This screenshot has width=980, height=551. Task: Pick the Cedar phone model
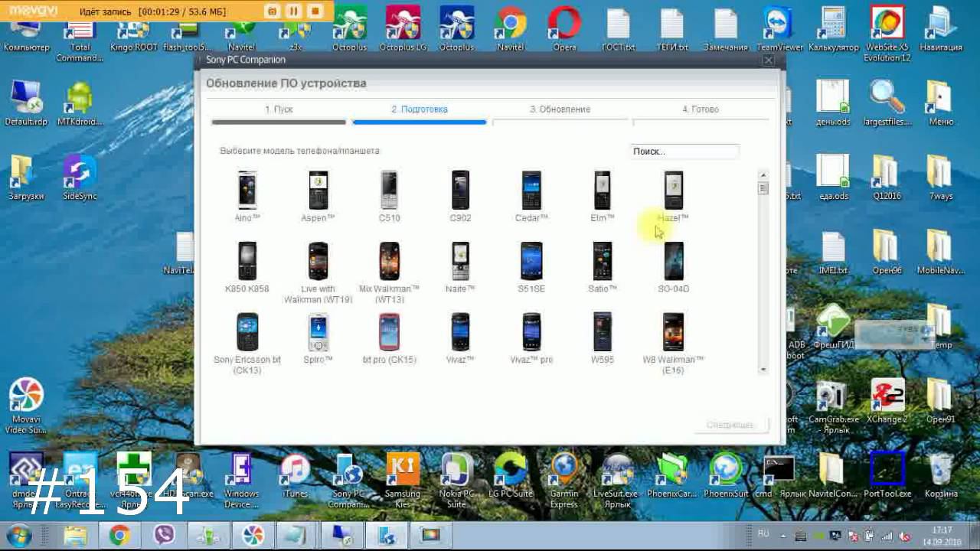coord(531,197)
